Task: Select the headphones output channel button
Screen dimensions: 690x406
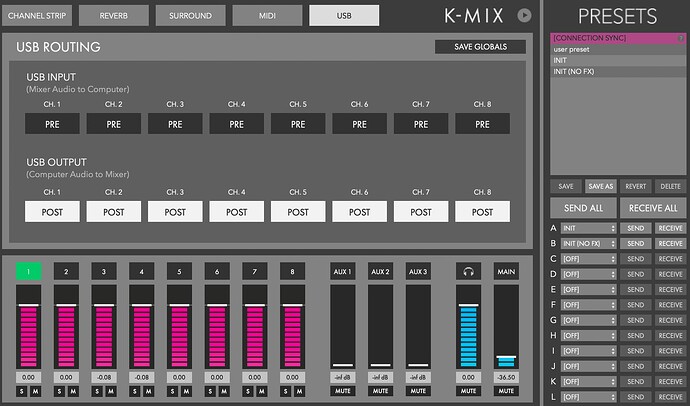Action: 468,271
